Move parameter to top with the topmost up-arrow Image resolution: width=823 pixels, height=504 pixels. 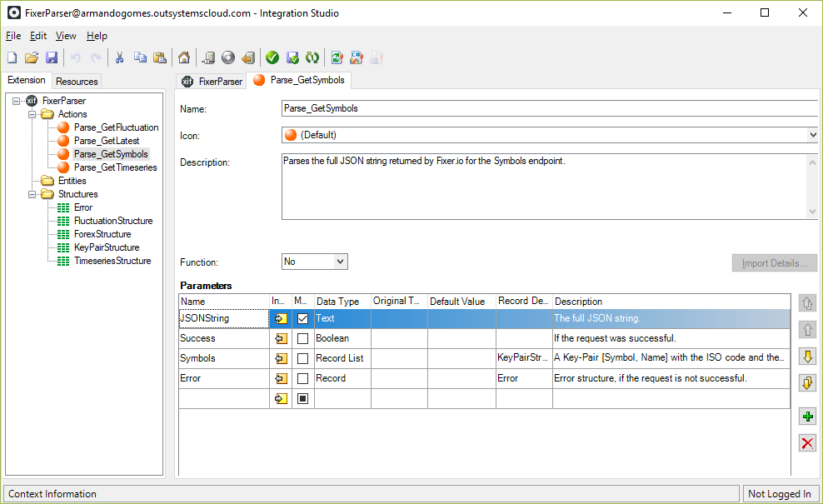pyautogui.click(x=807, y=303)
